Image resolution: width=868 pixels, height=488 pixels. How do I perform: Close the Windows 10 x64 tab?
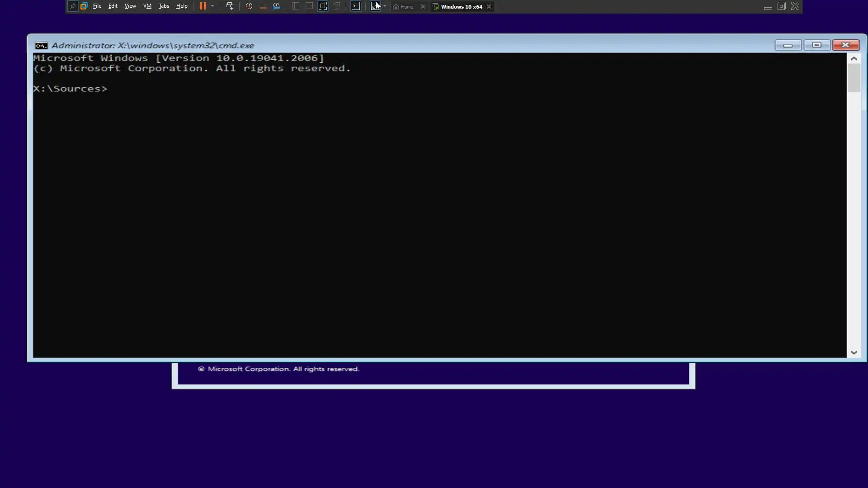point(489,7)
